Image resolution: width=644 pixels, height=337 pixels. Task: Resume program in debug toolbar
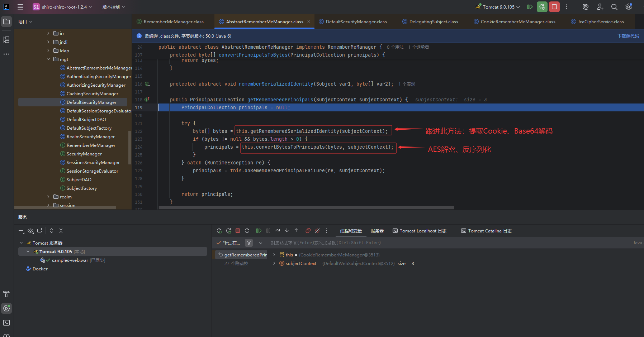[x=259, y=231]
